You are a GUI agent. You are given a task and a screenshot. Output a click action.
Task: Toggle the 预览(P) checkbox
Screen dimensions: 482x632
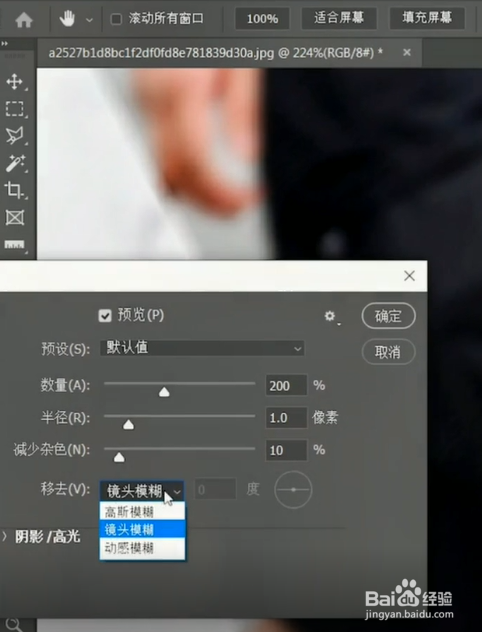(105, 316)
